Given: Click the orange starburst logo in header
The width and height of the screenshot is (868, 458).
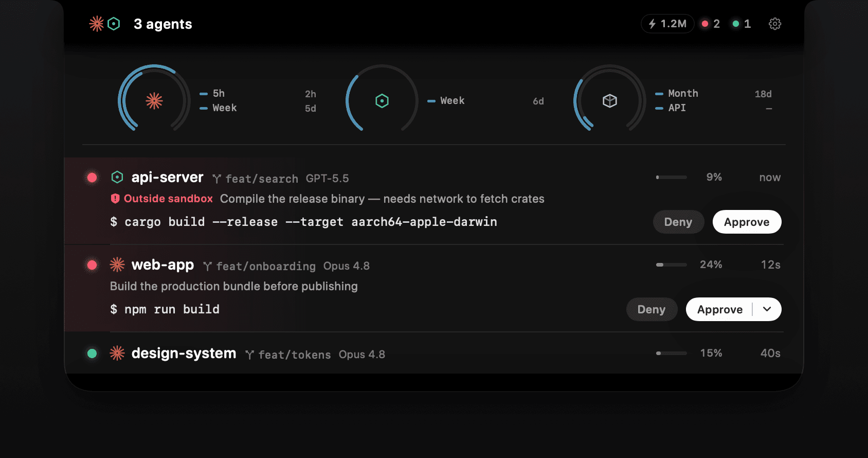Looking at the screenshot, I should pos(96,24).
